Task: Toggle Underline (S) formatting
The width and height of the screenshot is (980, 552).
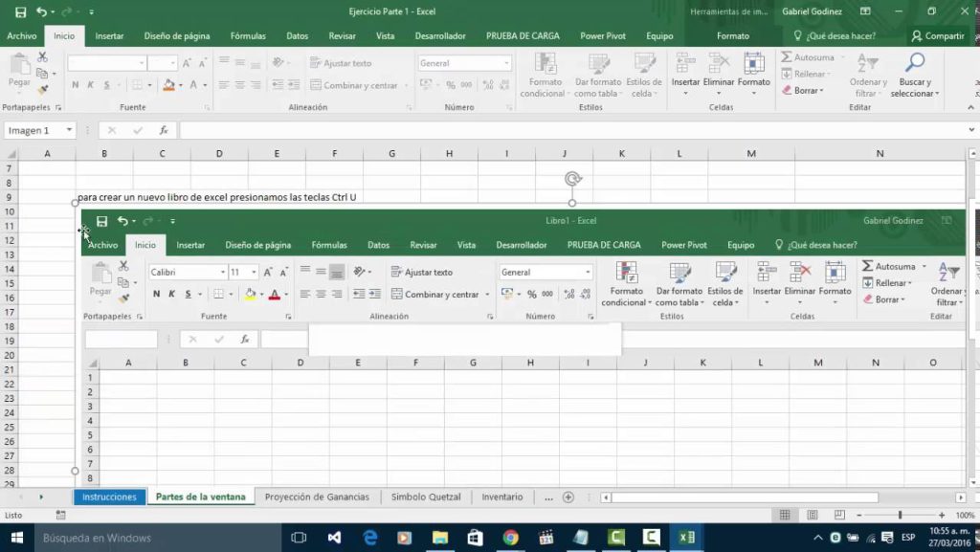Action: pyautogui.click(x=107, y=85)
